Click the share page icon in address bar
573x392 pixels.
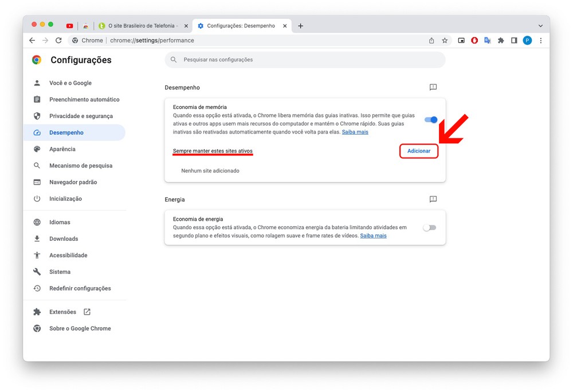tap(431, 41)
